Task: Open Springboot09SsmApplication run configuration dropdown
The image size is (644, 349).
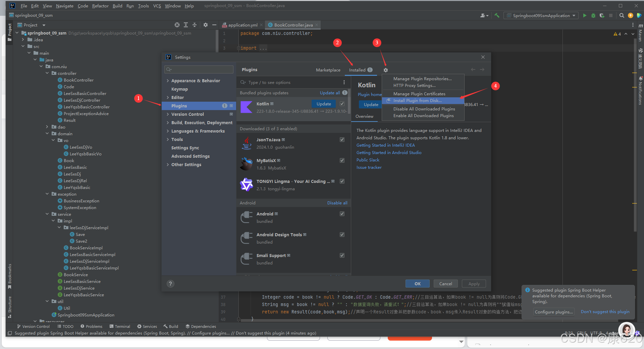Action: 541,15
